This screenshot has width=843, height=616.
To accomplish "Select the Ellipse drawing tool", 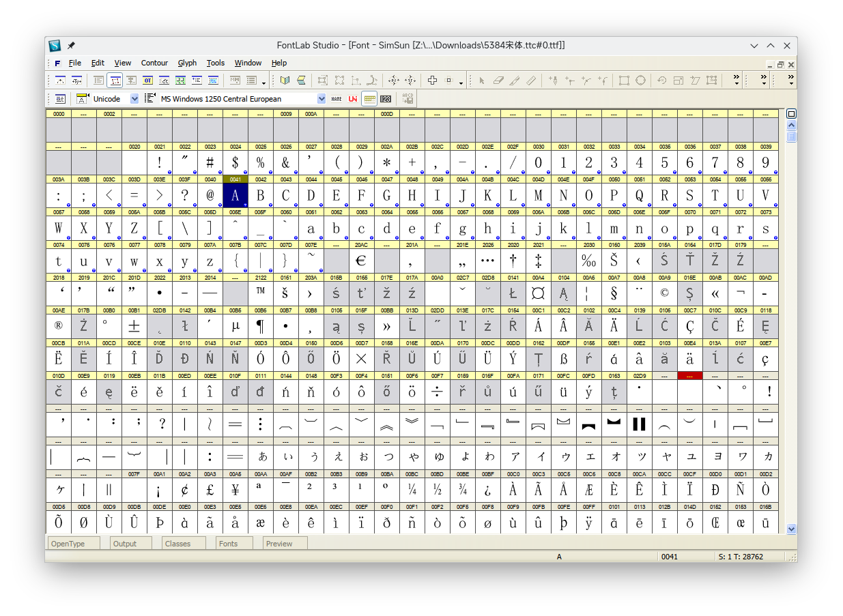I will [640, 80].
